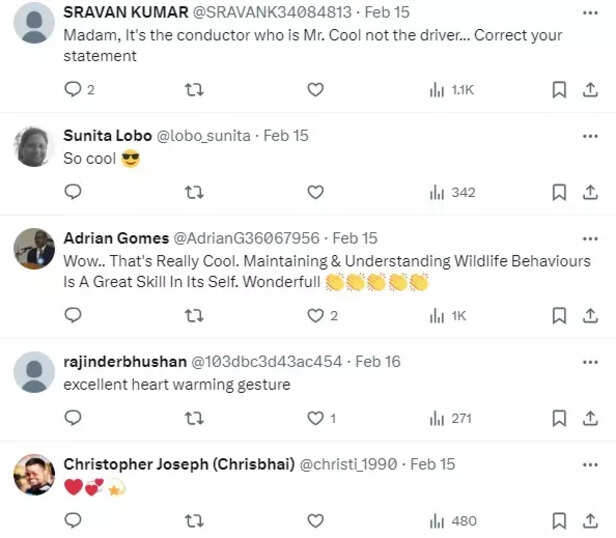Bookmark Sunita Lobo's tweet
Image resolution: width=616 pixels, height=538 pixels.
560,192
